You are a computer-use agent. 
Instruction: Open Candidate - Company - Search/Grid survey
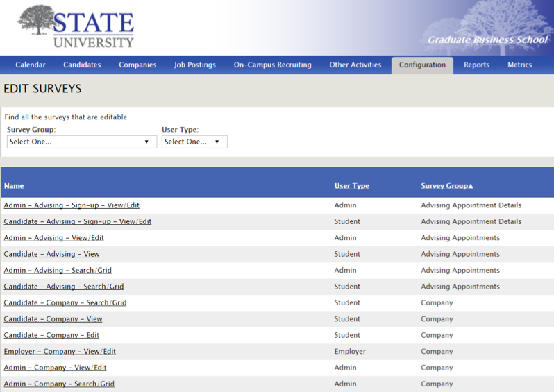65,302
